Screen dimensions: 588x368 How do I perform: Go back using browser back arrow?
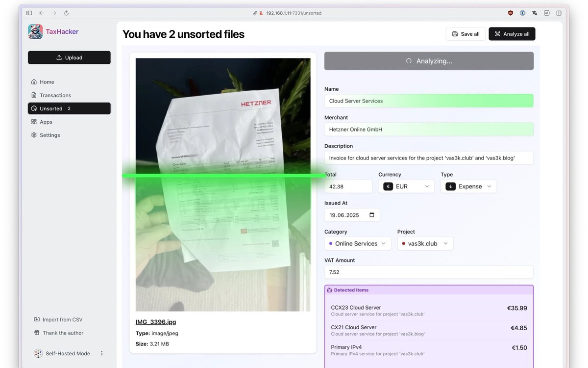coord(42,13)
